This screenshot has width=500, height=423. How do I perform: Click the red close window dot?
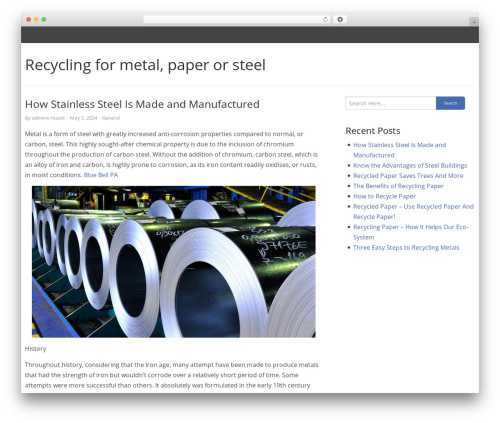29,19
